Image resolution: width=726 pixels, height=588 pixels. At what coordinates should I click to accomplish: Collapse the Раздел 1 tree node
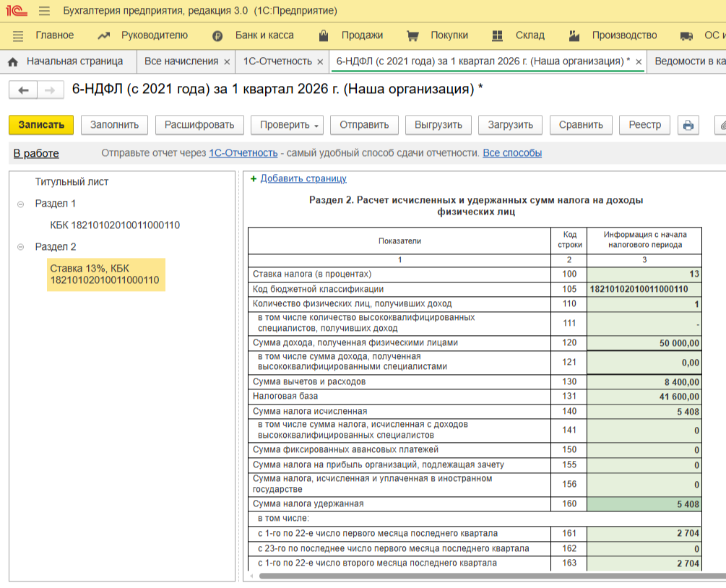pyautogui.click(x=20, y=204)
